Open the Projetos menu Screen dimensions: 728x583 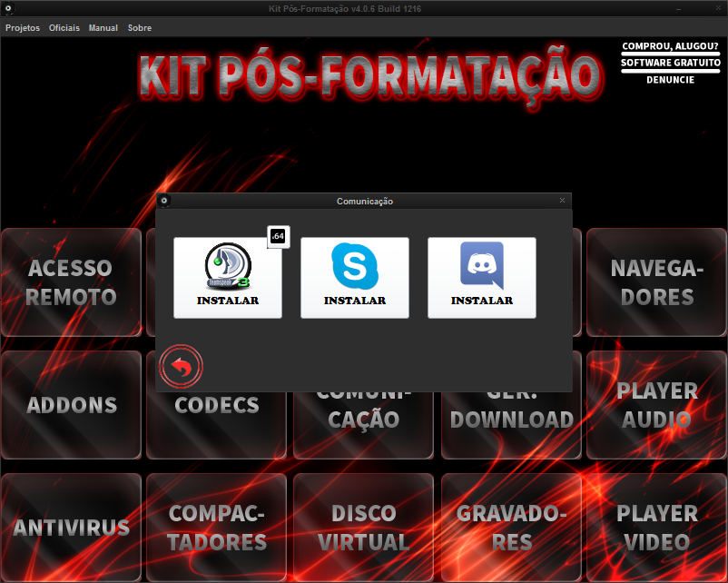(23, 28)
